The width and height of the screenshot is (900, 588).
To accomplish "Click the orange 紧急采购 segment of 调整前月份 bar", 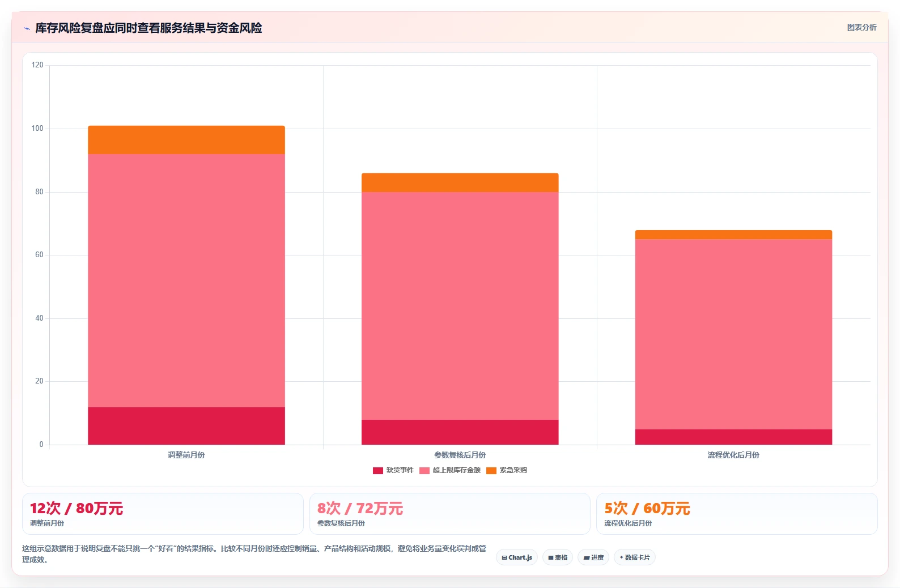I will tap(186, 140).
